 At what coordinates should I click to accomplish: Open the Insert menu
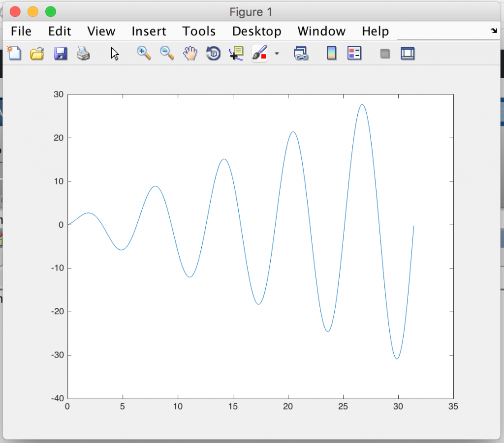pyautogui.click(x=149, y=31)
